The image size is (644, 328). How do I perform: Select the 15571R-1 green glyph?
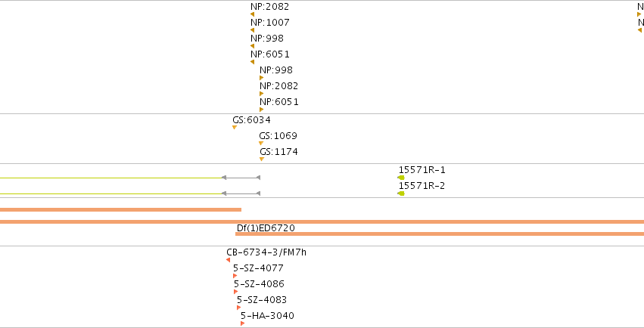tap(401, 178)
